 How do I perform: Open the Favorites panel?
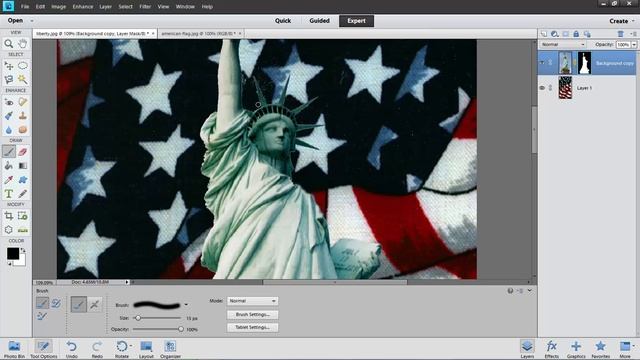click(600, 349)
